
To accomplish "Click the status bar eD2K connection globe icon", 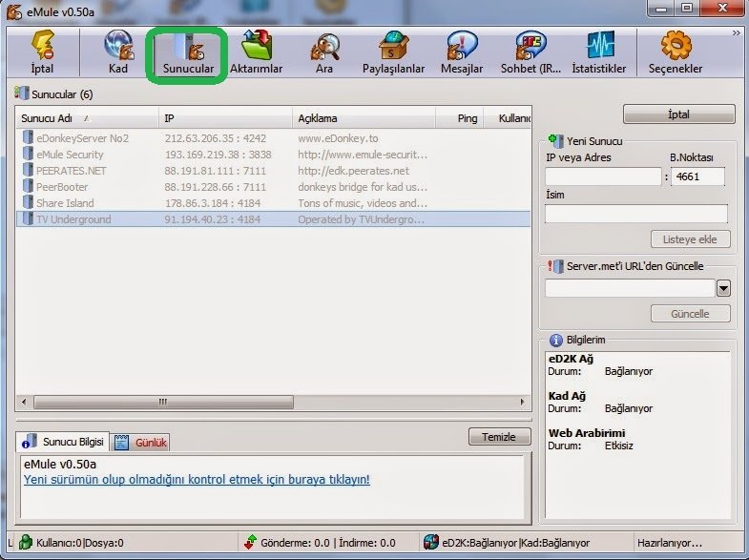I will 430,542.
